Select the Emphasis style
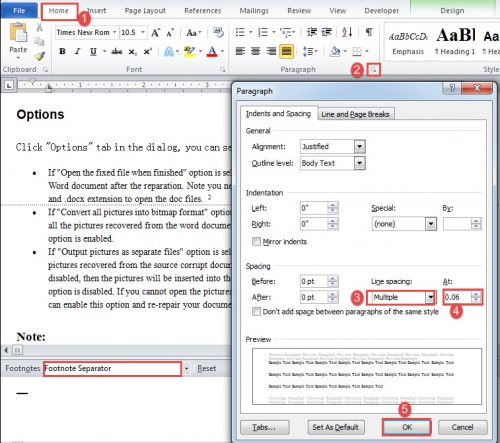 pos(408,42)
